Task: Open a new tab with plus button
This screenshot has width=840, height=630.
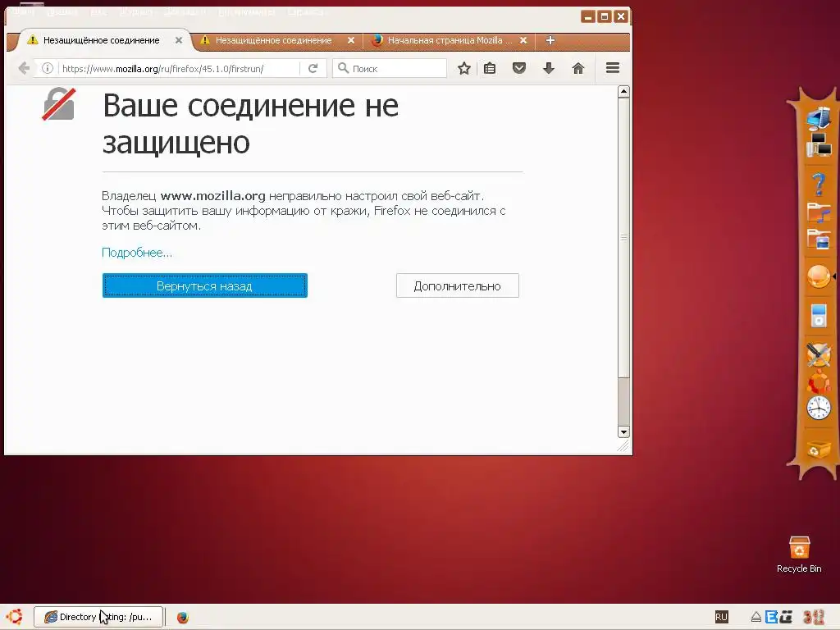Action: [550, 40]
